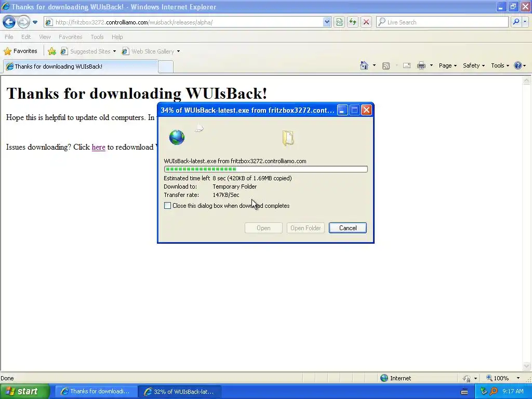Open the Tools menu in menu bar

[x=97, y=37]
